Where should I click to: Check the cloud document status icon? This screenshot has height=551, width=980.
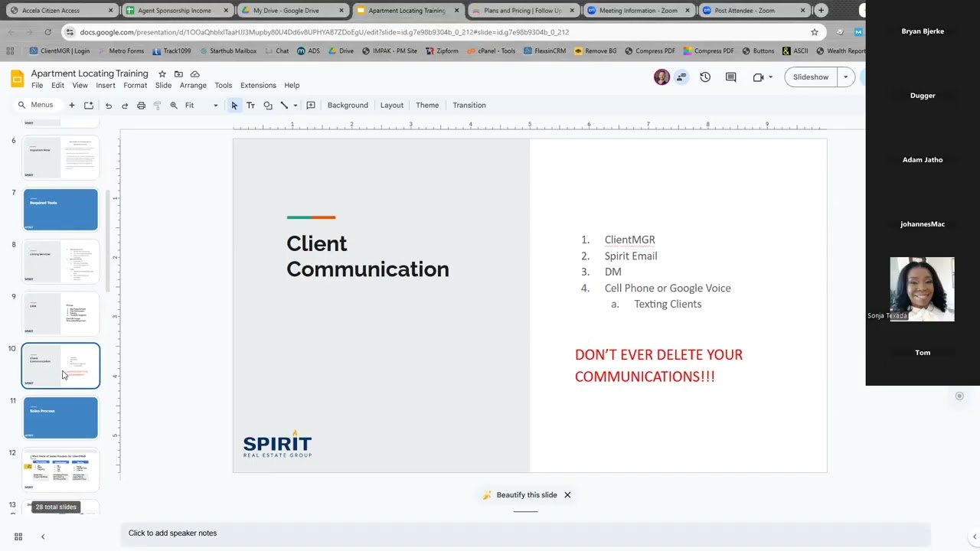(195, 74)
